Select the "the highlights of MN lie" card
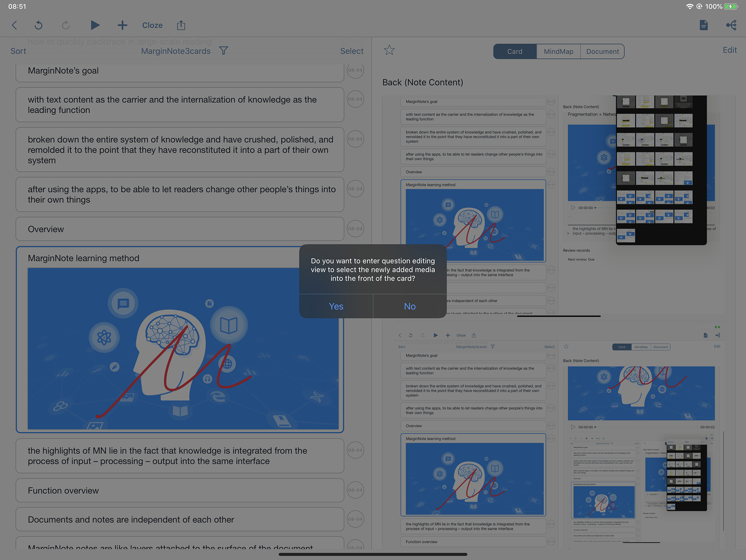This screenshot has width=746, height=560. pyautogui.click(x=180, y=456)
